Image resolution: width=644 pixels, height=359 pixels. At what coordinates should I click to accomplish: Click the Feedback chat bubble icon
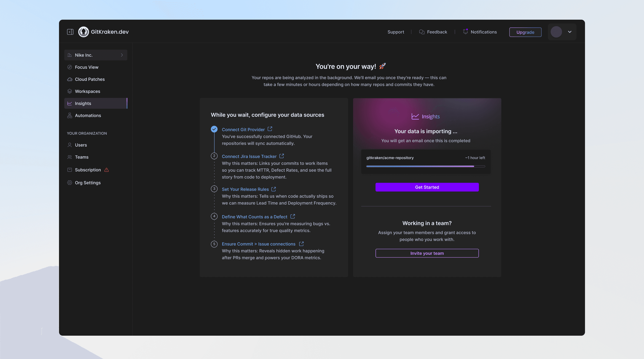(x=422, y=32)
